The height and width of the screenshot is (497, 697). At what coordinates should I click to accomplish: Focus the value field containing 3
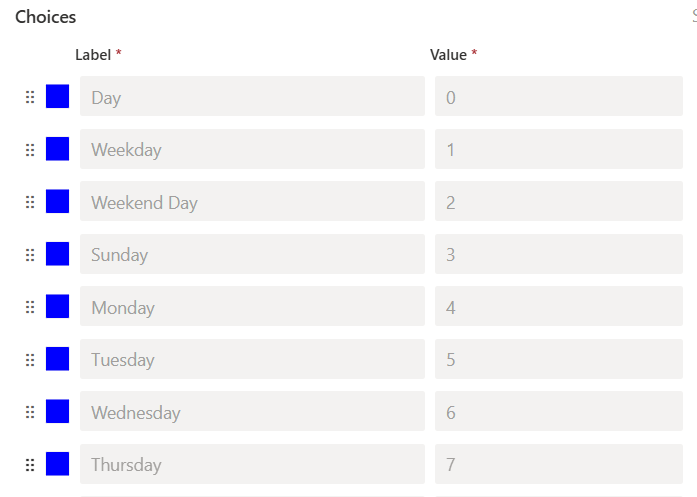point(558,254)
